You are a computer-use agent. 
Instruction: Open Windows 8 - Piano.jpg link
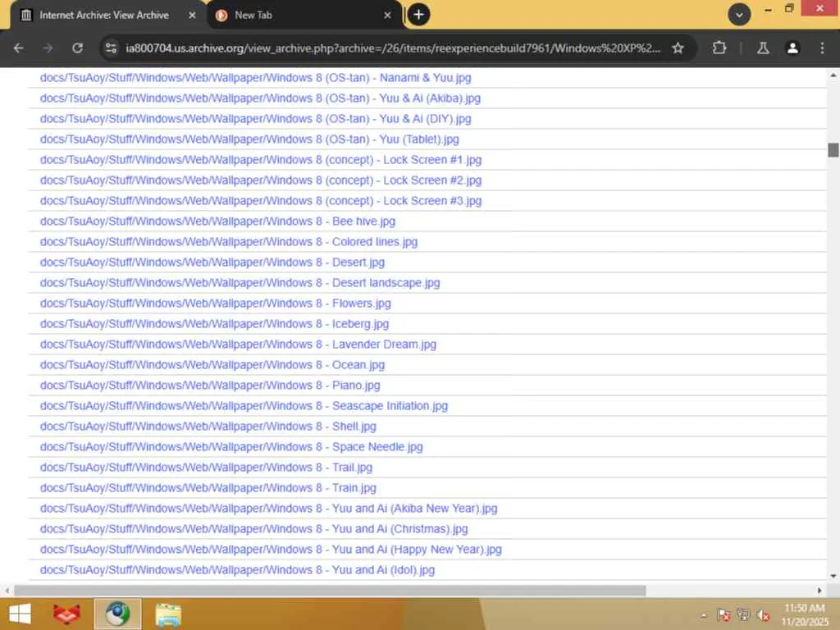pos(210,386)
